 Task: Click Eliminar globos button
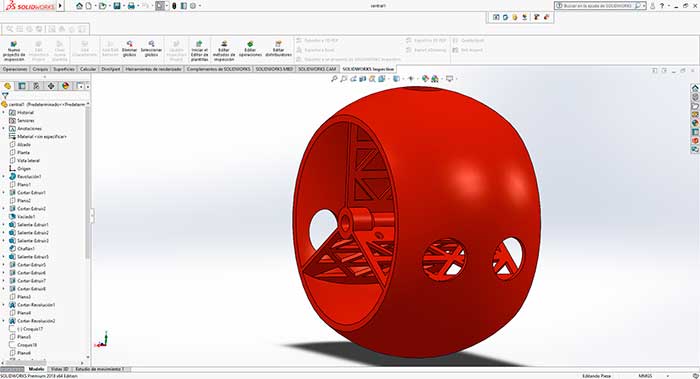tap(129, 49)
